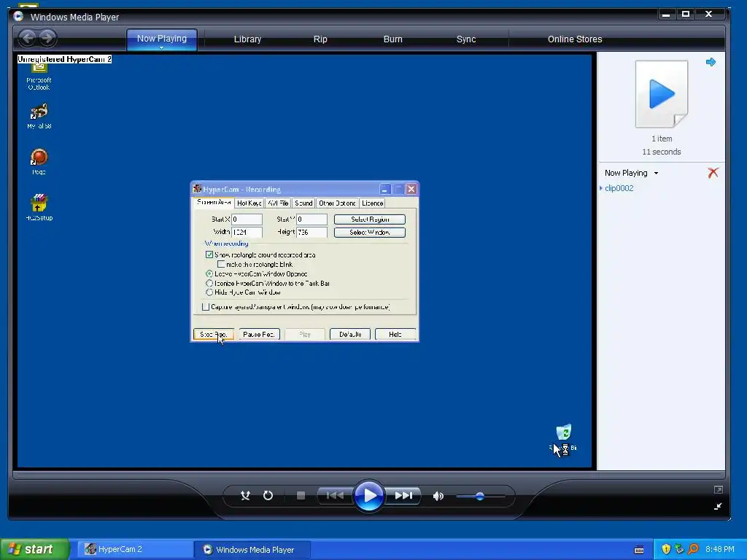Open the Now Playing list dropdown
Viewport: 747px width, 560px height.
(x=656, y=173)
